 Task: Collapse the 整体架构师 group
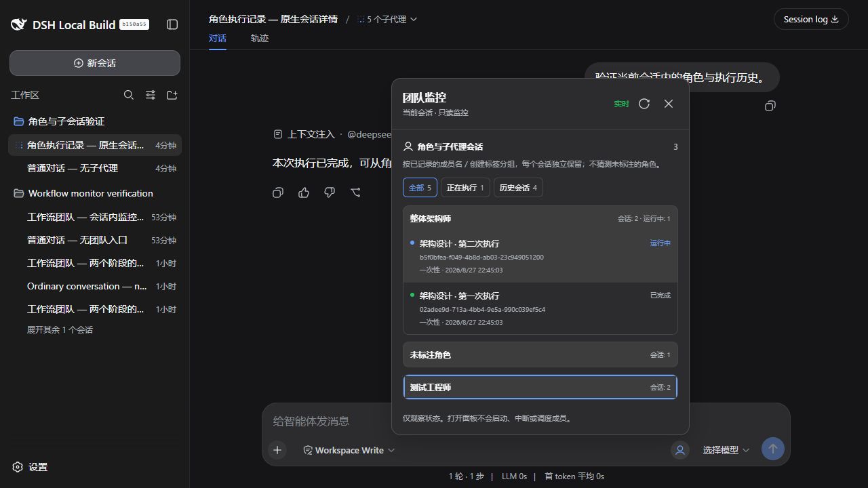coord(540,218)
